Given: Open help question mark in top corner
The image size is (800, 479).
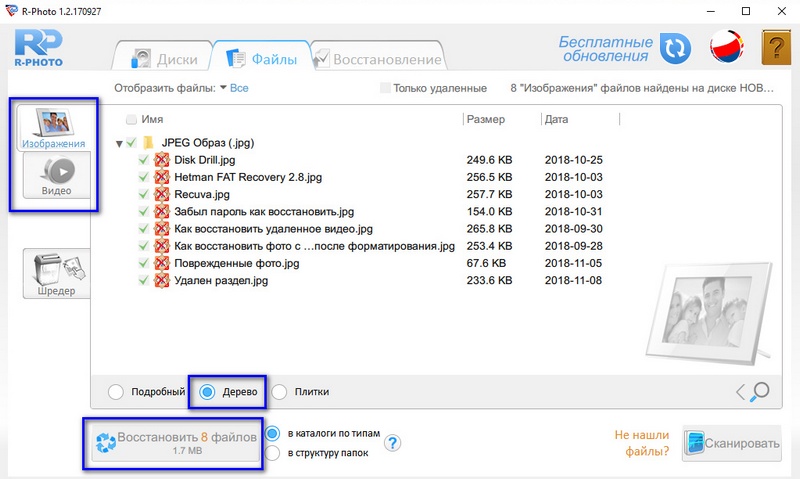Looking at the screenshot, I should click(x=776, y=47).
